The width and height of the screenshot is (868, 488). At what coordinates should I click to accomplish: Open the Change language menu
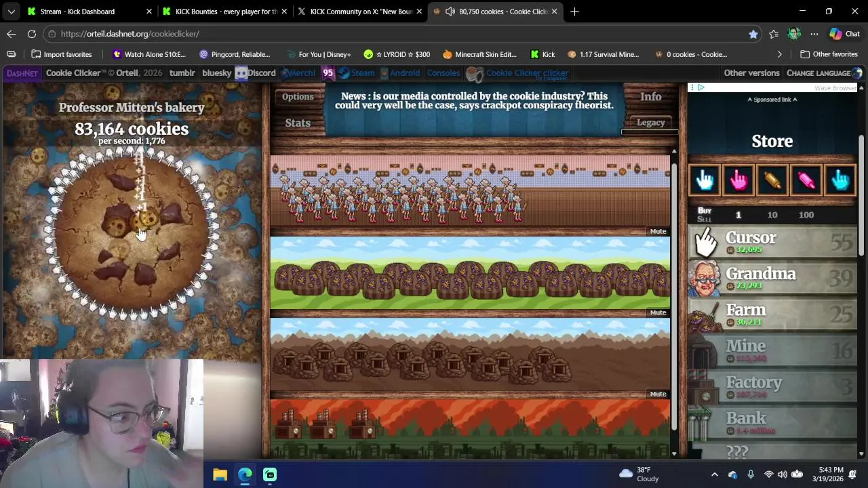point(823,73)
